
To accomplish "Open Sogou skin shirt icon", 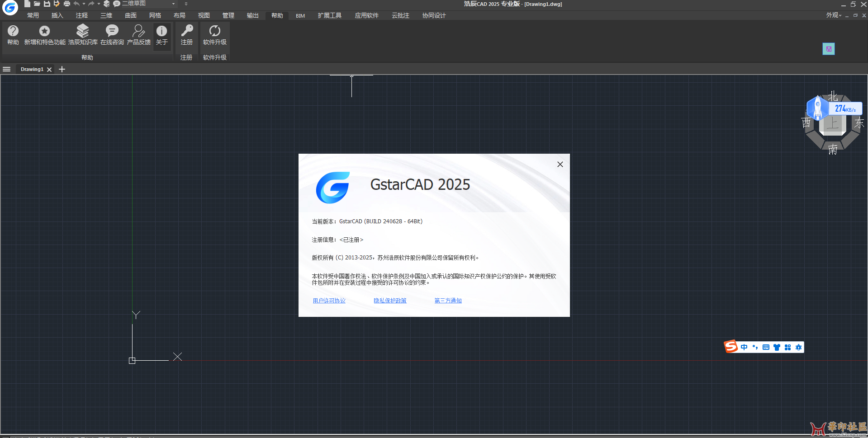I will click(777, 347).
